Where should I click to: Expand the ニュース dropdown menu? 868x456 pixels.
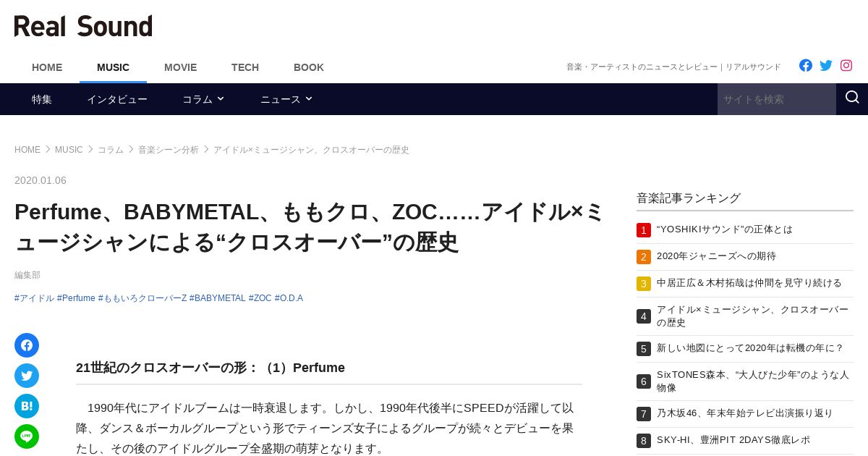(x=286, y=99)
